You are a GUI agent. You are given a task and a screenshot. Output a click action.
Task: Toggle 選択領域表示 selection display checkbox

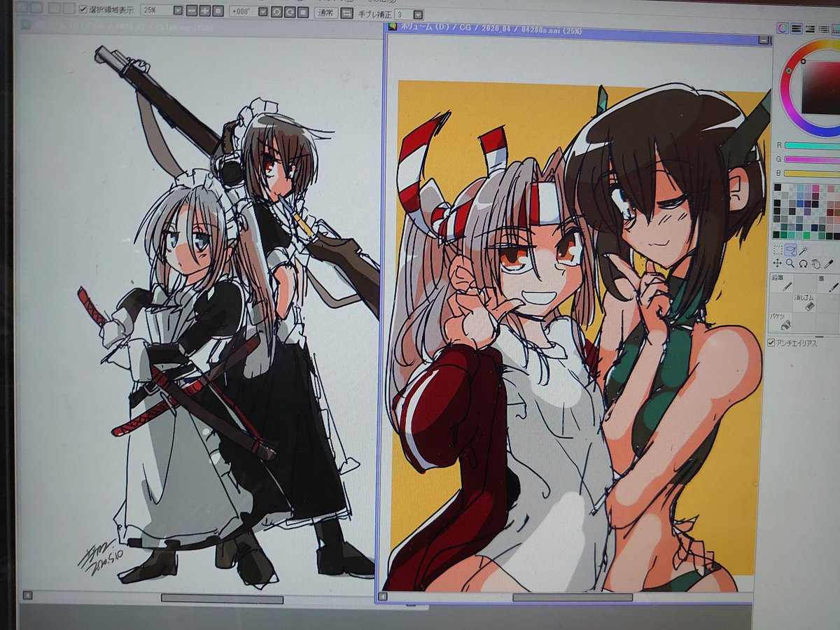[x=83, y=9]
